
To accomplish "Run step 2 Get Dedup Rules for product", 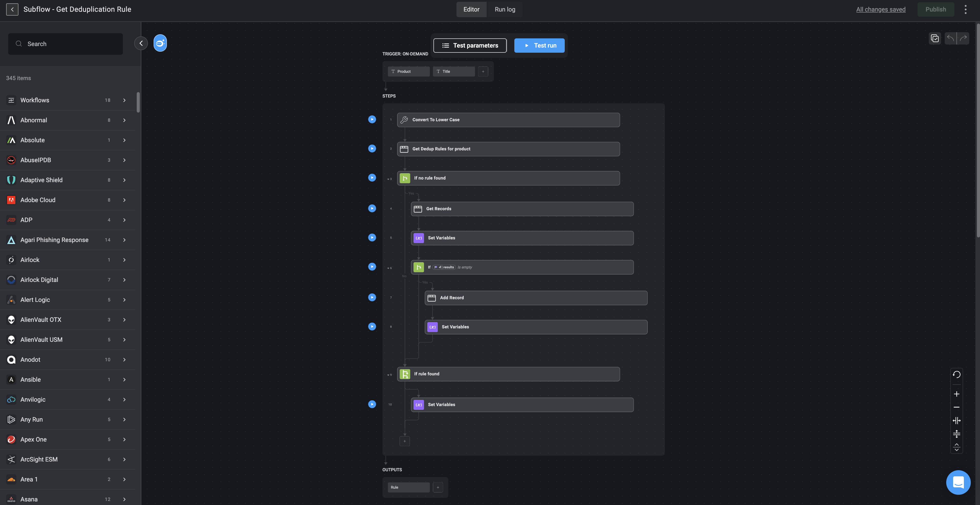I will [372, 149].
